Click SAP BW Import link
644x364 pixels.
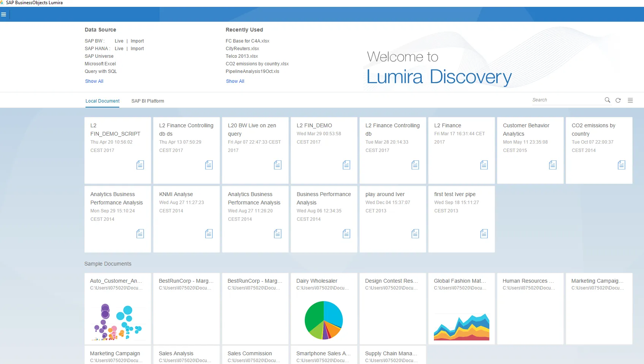(x=137, y=41)
